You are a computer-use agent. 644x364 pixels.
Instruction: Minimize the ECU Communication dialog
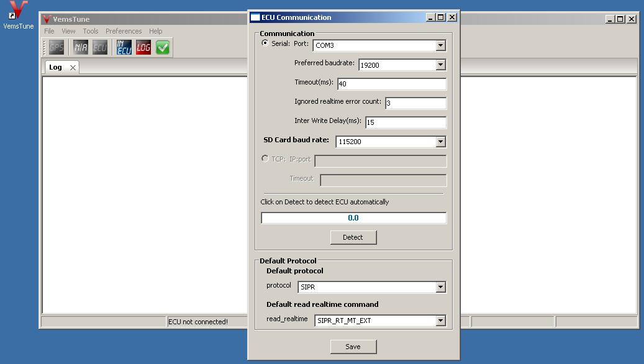[430, 17]
